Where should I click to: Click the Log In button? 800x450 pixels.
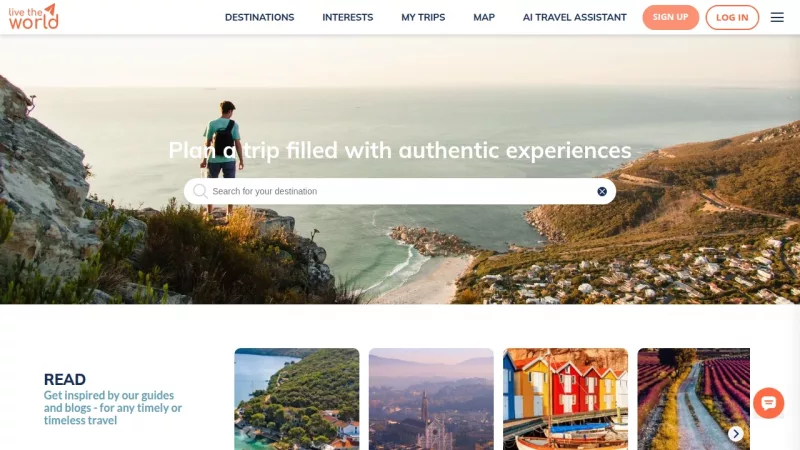pos(732,17)
